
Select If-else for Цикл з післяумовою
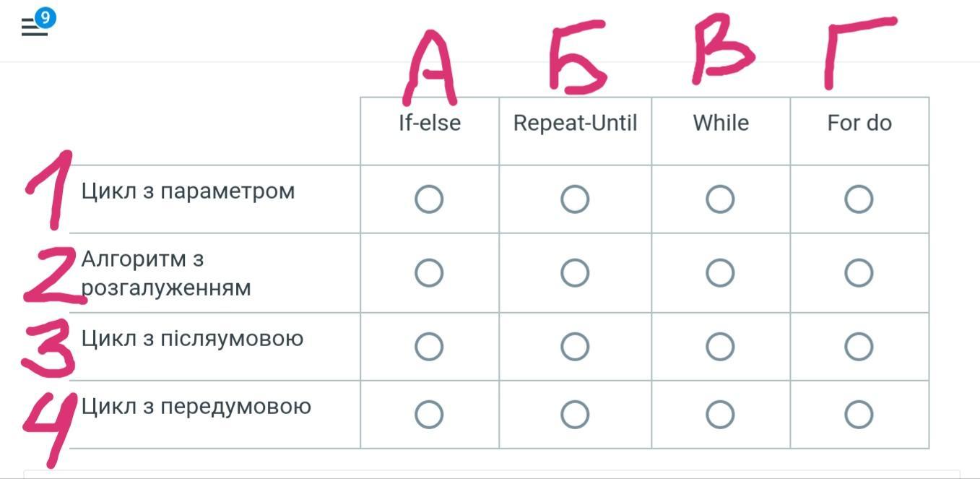429,347
